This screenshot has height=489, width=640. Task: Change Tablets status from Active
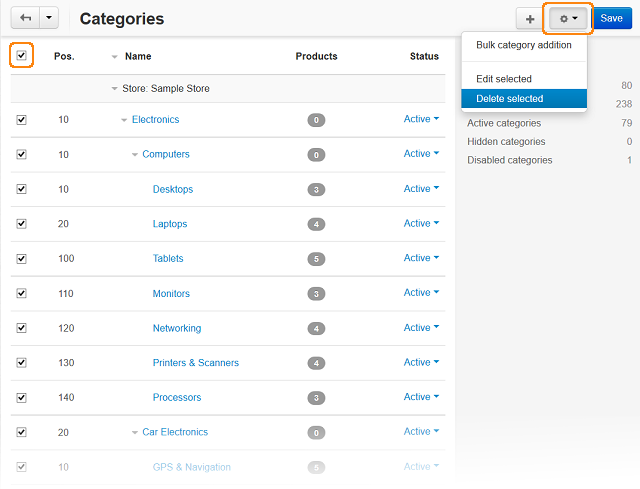click(421, 258)
